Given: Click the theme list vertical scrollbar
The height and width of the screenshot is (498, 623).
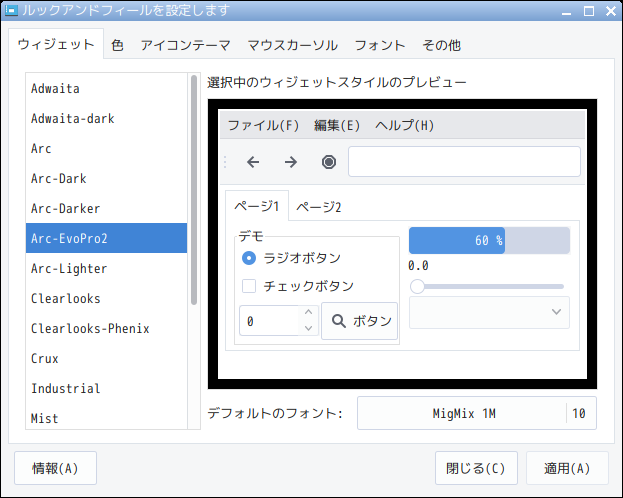Looking at the screenshot, I should click(x=194, y=190).
